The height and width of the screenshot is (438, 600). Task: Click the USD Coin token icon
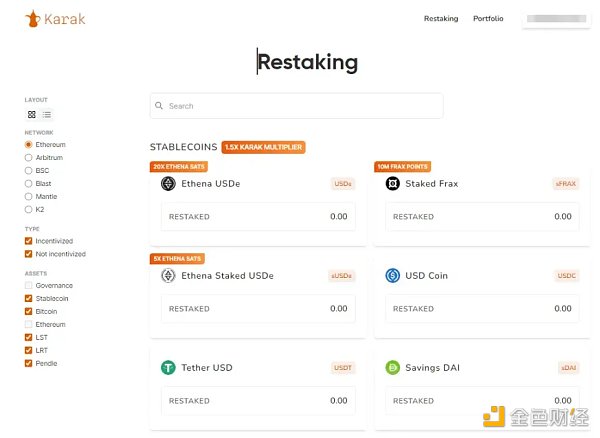tap(393, 276)
